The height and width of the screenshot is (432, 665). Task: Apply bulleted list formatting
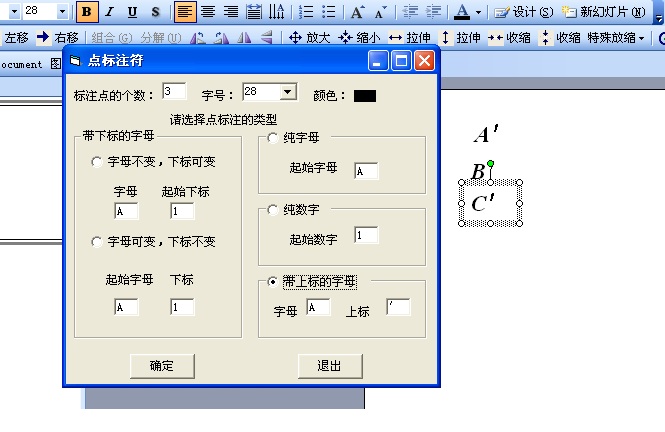(x=329, y=12)
